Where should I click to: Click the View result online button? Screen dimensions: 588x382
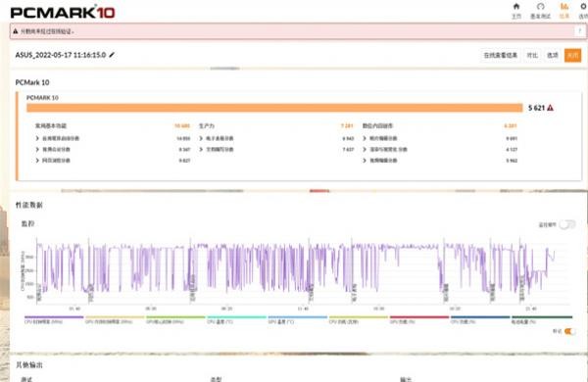500,55
